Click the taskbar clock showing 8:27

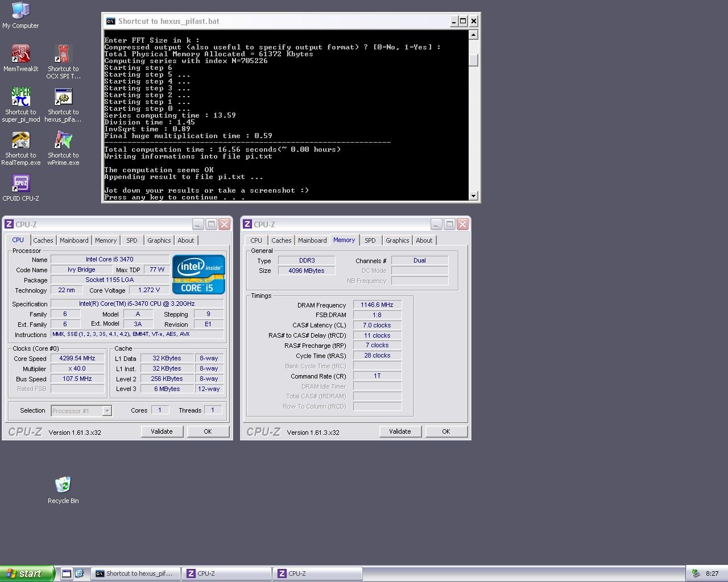click(x=712, y=573)
